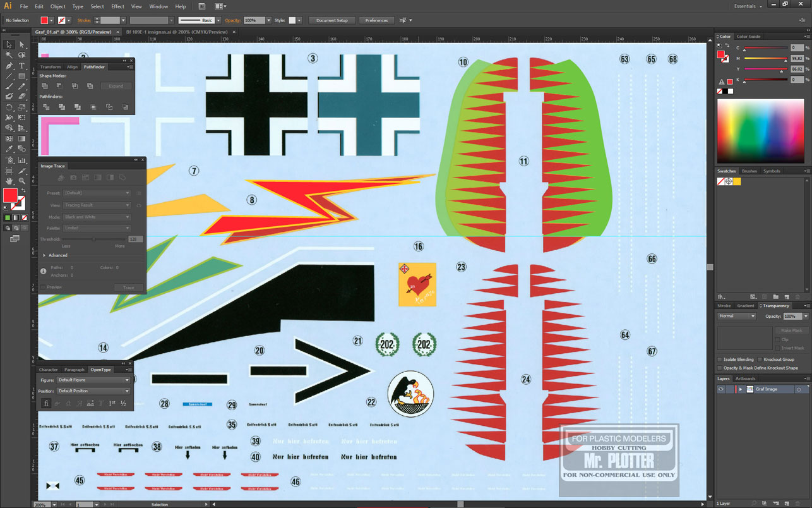Click the Make Mask button
This screenshot has height=508, width=812.
pyautogui.click(x=791, y=330)
